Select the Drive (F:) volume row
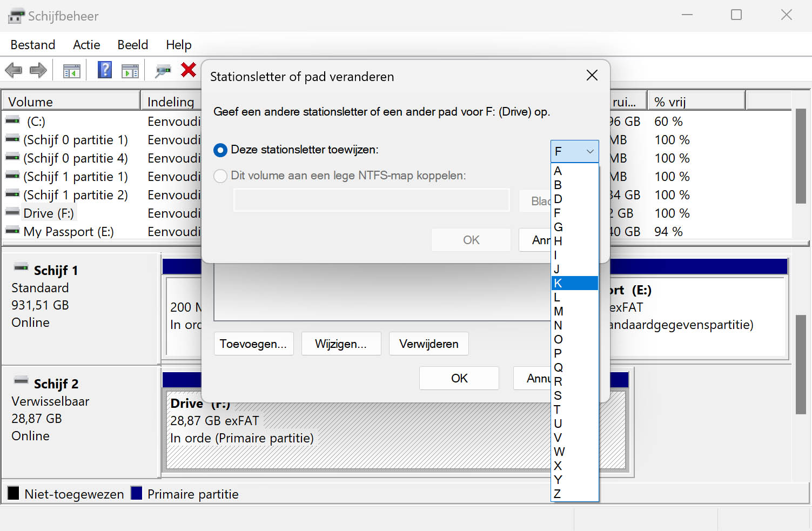Screen dimensions: 812x531 (49, 213)
